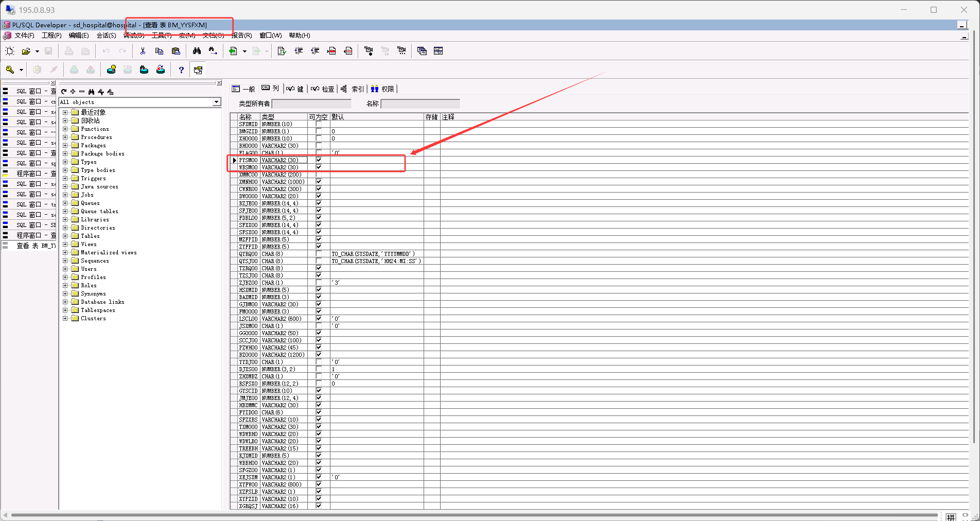Expand the Sequences tree node

[x=65, y=260]
